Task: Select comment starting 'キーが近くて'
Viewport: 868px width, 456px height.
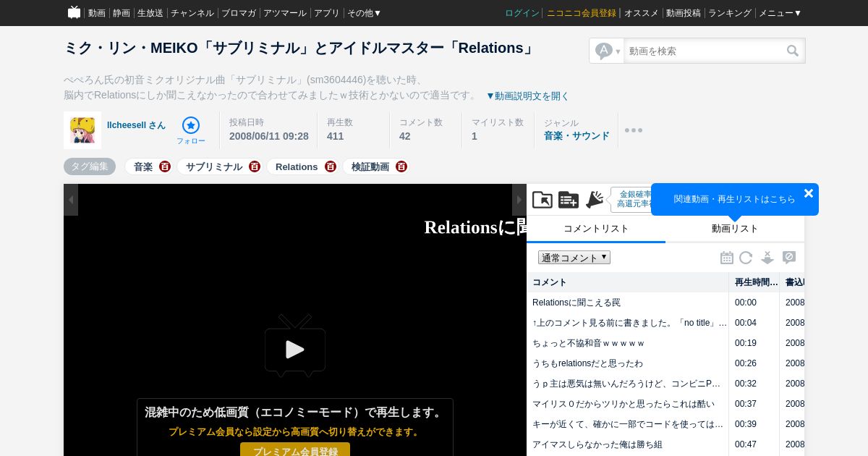Action: point(628,424)
